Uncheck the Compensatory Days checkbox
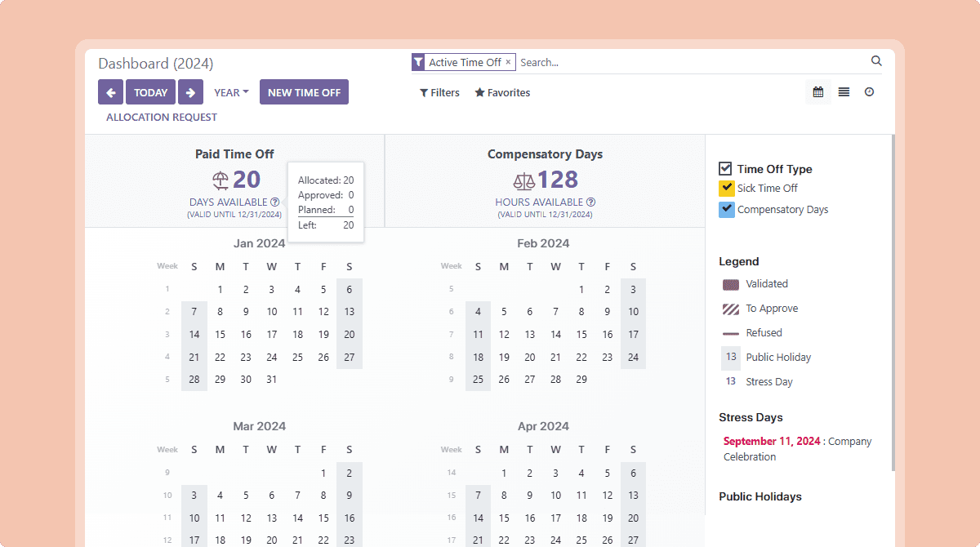The height and width of the screenshot is (547, 980). [727, 210]
